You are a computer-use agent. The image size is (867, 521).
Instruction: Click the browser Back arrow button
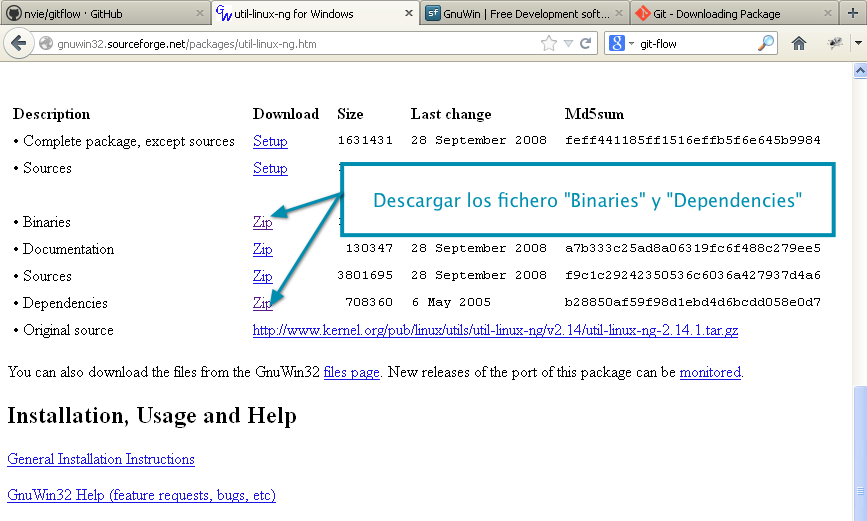coord(18,43)
